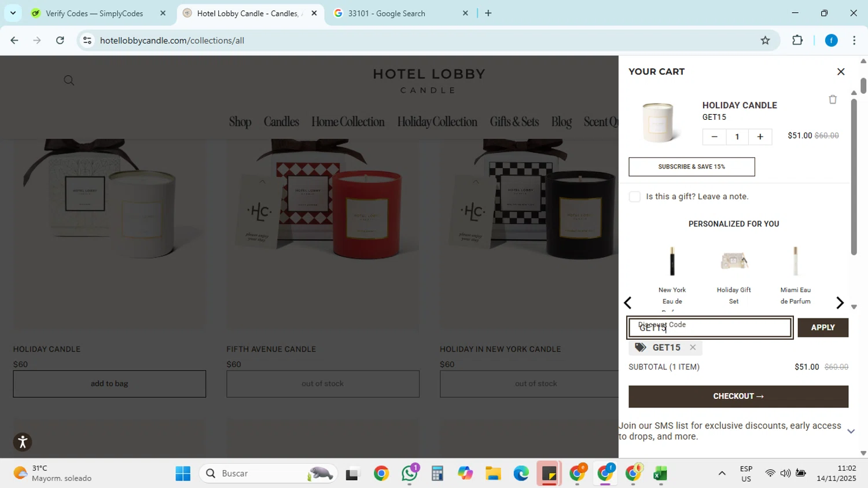Click the taskbar Buscar search box
The width and height of the screenshot is (868, 488).
pyautogui.click(x=267, y=474)
